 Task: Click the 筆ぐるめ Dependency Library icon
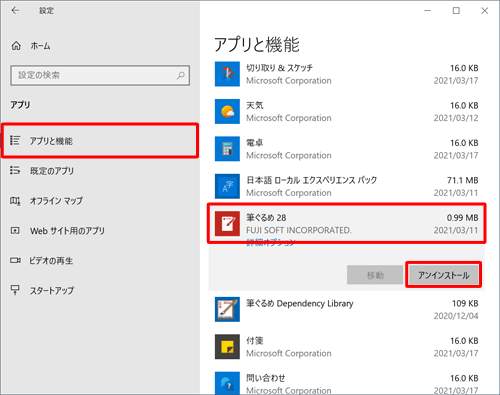227,309
